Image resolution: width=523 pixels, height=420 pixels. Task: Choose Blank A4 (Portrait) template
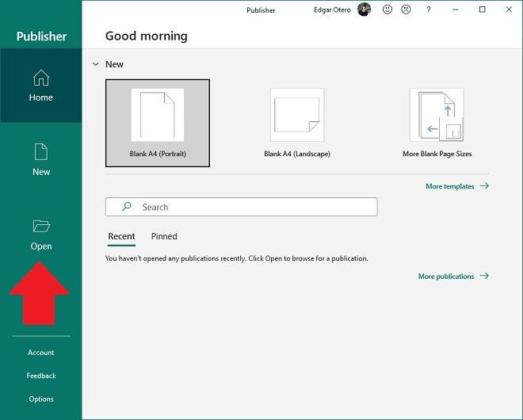(x=158, y=123)
